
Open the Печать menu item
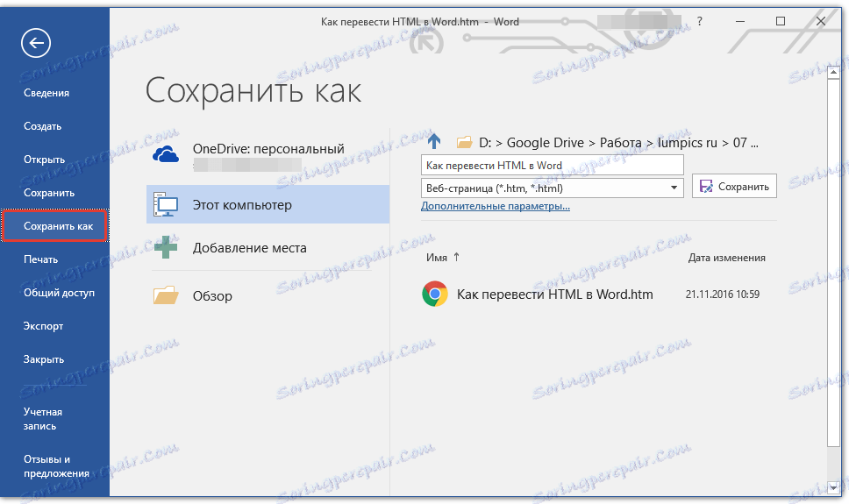[x=41, y=259]
